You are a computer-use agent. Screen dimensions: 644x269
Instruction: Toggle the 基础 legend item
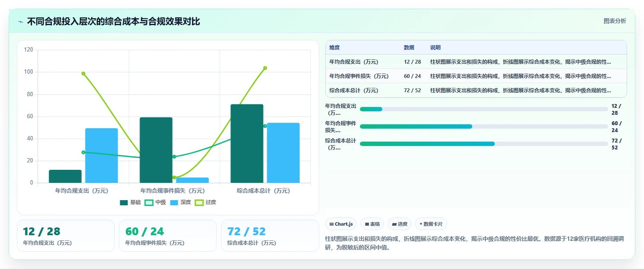(x=130, y=202)
